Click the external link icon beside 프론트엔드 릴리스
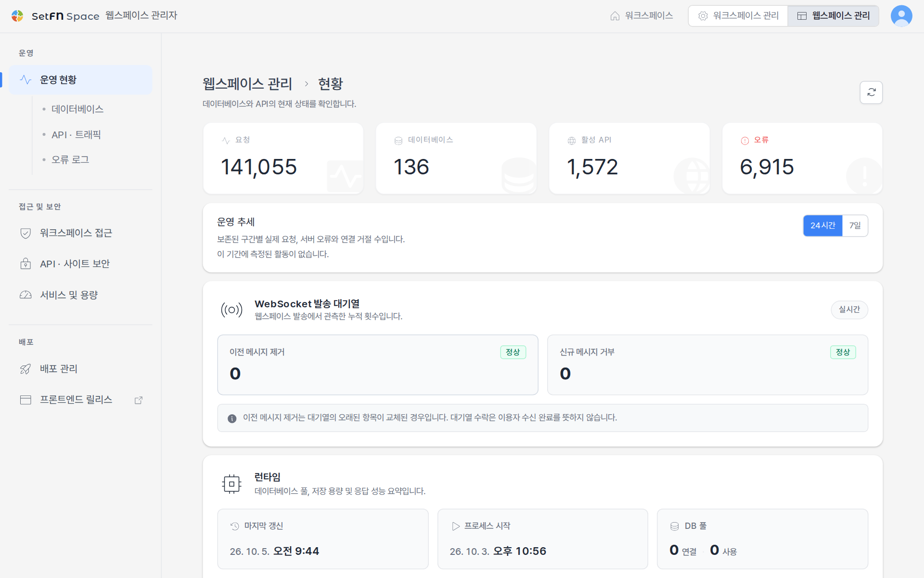 click(139, 400)
